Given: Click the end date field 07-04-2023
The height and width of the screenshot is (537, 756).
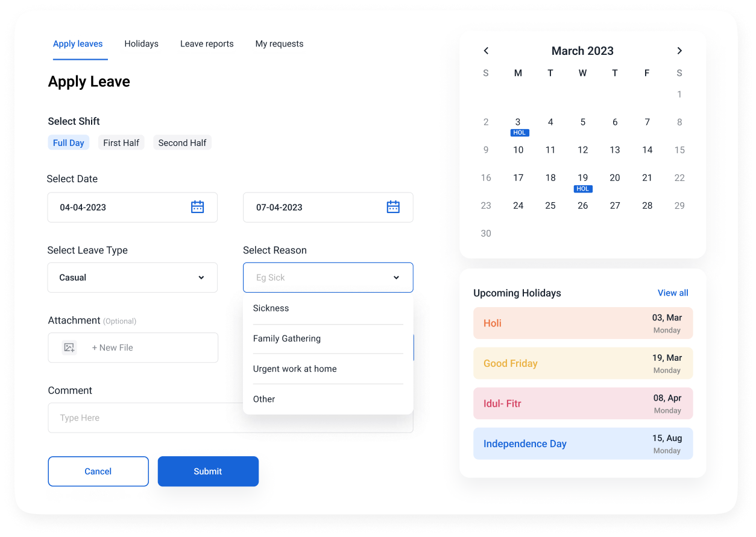Looking at the screenshot, I should pos(328,207).
